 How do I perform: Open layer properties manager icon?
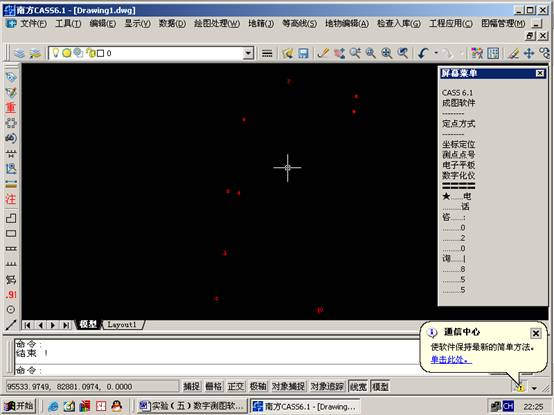coord(20,53)
